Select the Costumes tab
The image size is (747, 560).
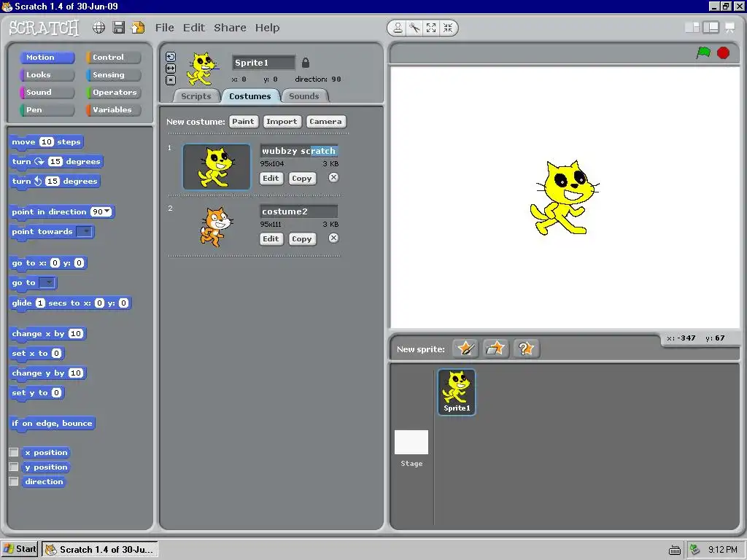coord(249,96)
